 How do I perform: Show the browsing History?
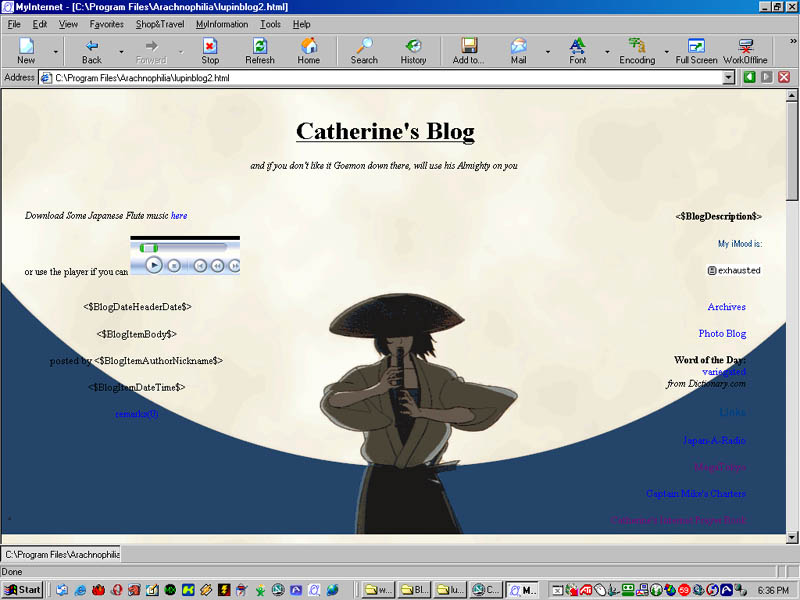pyautogui.click(x=413, y=51)
